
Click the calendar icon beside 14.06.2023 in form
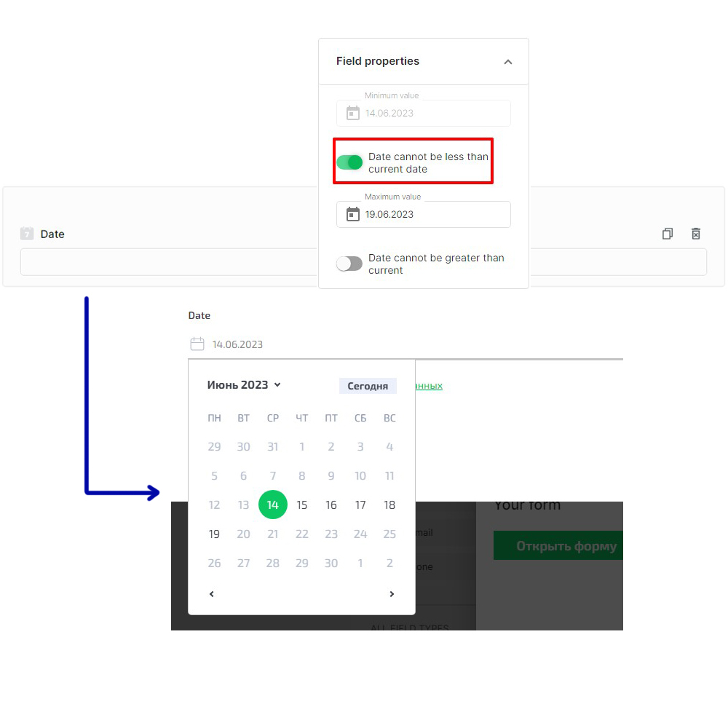[197, 344]
